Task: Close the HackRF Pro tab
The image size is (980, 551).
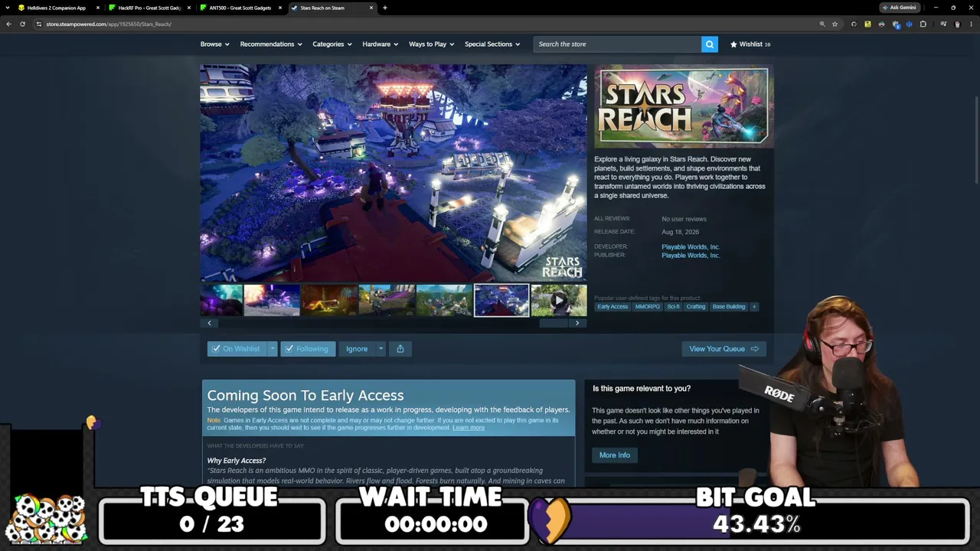Action: 189,8
